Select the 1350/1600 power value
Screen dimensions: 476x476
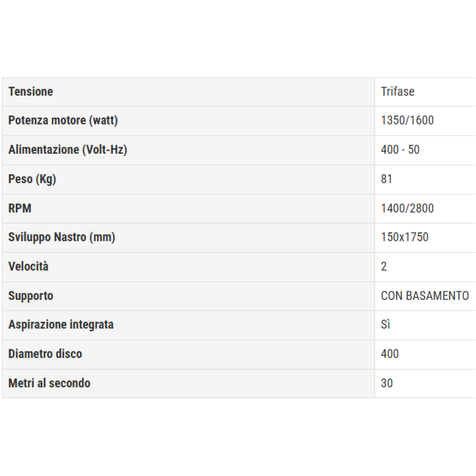point(407,120)
